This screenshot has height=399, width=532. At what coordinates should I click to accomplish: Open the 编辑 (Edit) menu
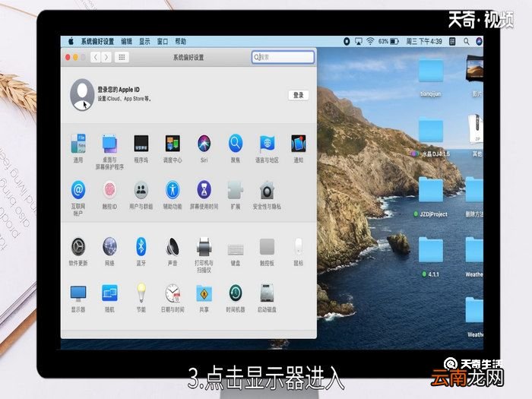point(126,41)
